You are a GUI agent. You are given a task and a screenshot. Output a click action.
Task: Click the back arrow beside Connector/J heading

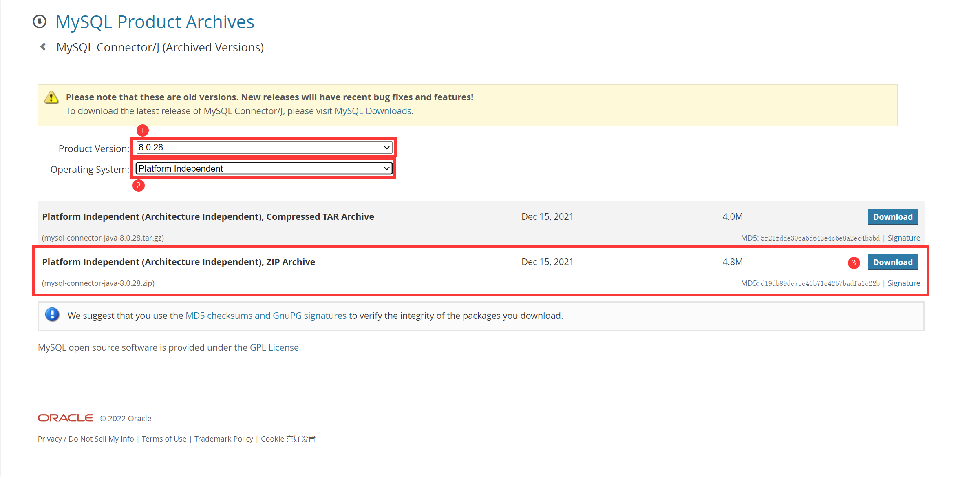click(43, 47)
